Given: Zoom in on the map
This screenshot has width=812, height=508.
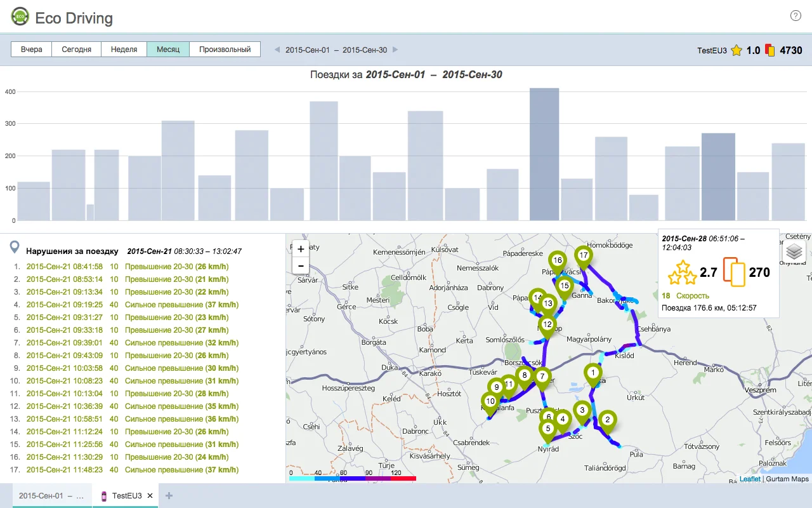Looking at the screenshot, I should (301, 249).
